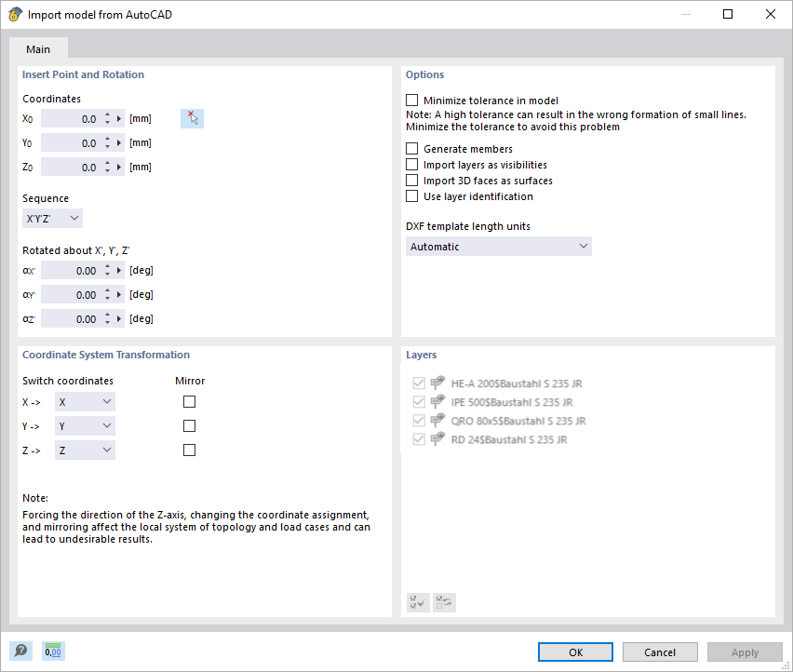The width and height of the screenshot is (793, 672).
Task: Check the Generate members option
Action: (411, 148)
